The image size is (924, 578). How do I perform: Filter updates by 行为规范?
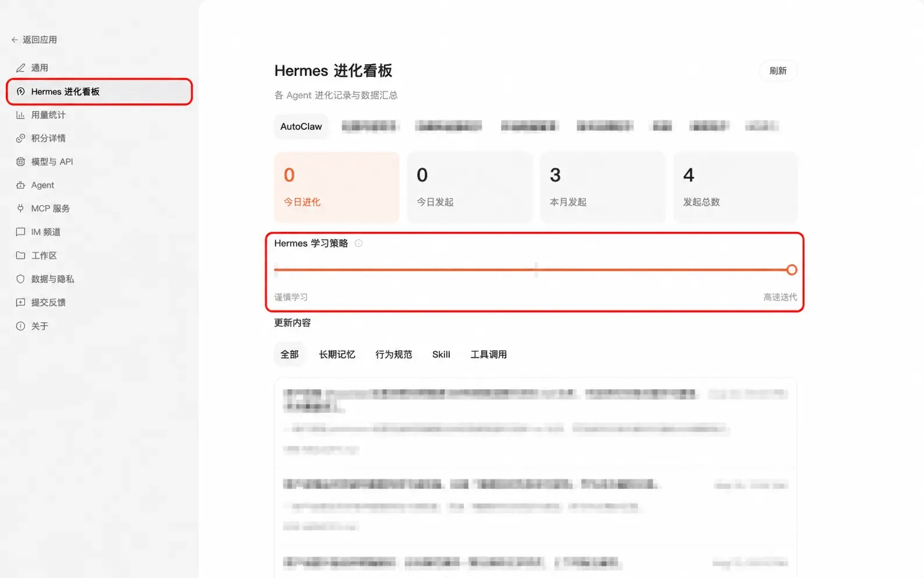pos(394,354)
